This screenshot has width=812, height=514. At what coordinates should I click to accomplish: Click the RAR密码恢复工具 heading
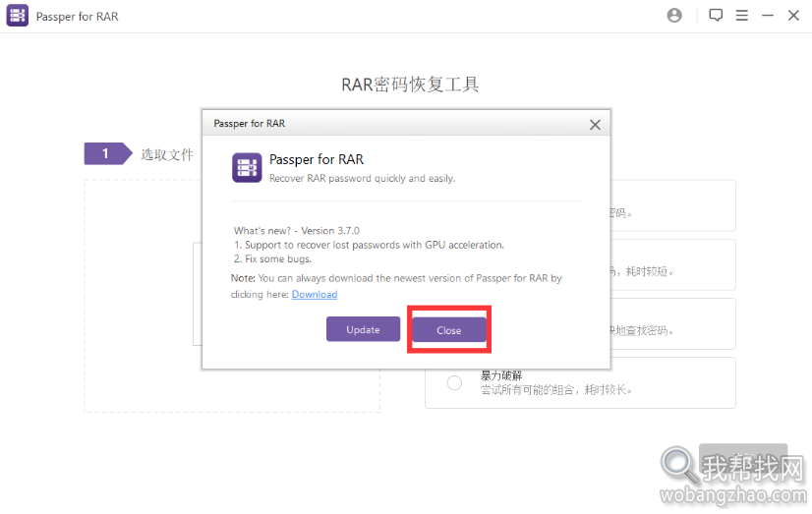[x=410, y=85]
